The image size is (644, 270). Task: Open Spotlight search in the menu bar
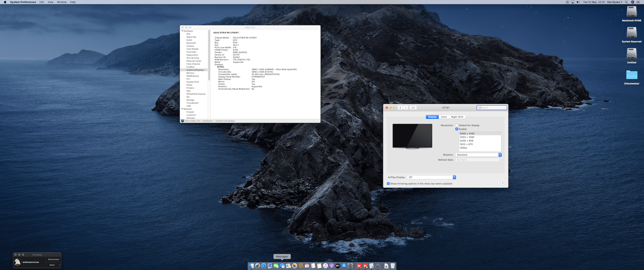[626, 2]
